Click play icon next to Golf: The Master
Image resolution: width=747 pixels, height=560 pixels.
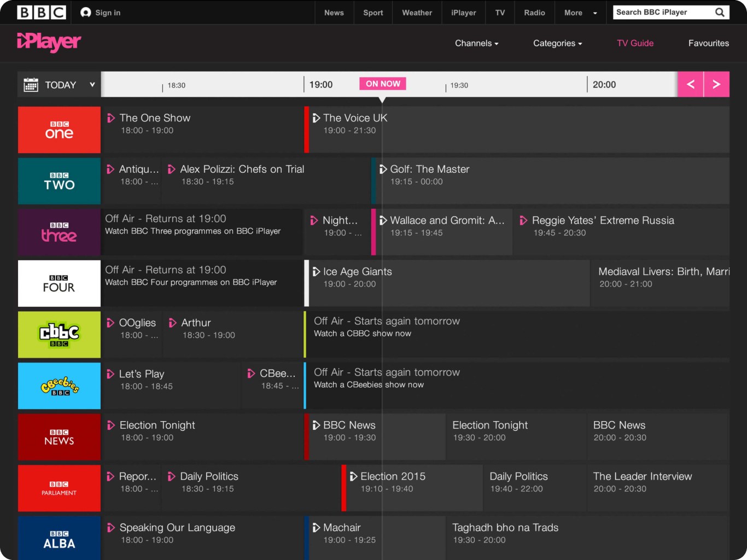(383, 170)
